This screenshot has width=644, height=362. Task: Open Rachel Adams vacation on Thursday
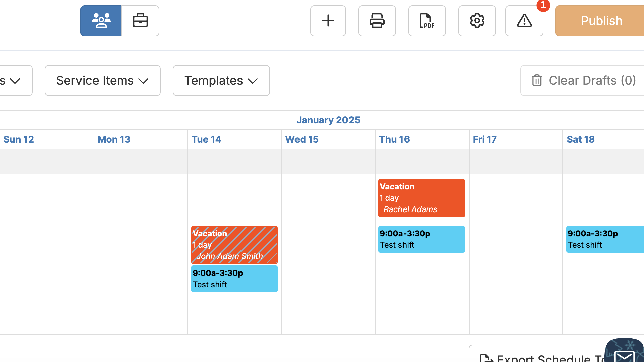(x=421, y=198)
